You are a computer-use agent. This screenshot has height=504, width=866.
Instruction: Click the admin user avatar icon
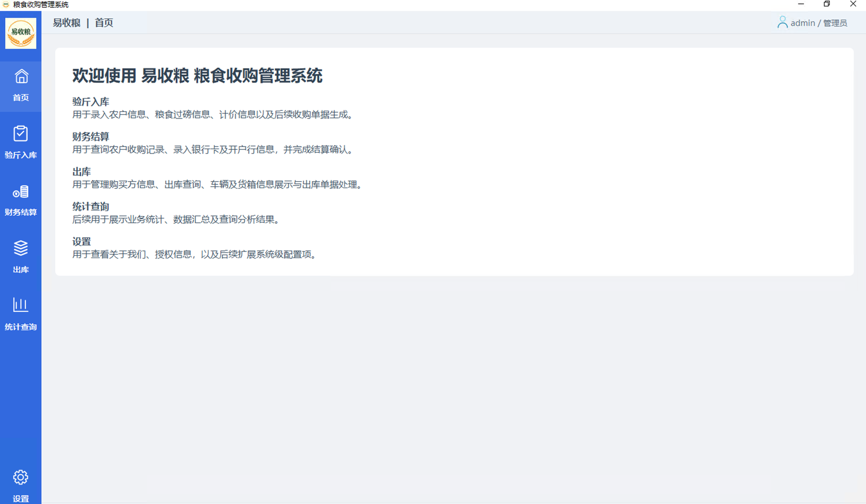click(782, 22)
